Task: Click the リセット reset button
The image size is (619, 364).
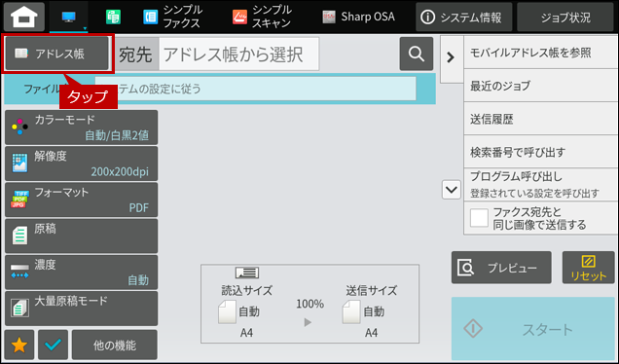Action: [588, 268]
